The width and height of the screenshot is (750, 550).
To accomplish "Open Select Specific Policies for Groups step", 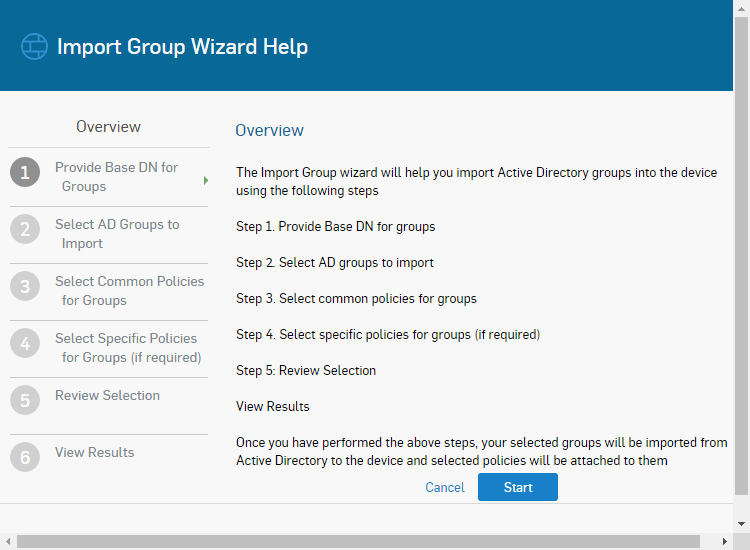I will coord(128,348).
